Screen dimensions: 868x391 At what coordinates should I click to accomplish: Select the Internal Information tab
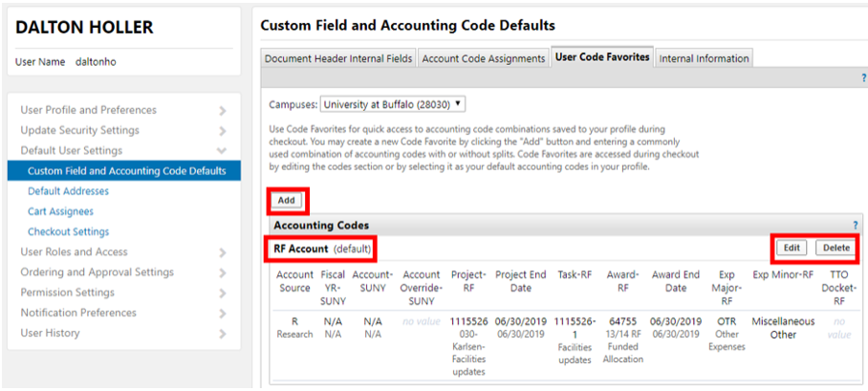tap(703, 58)
